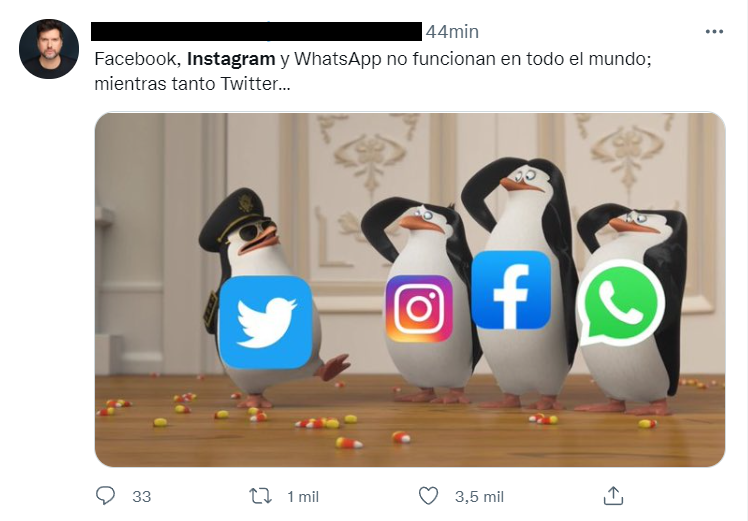
Task: Click the Facebook f logo in meme
Action: [511, 290]
